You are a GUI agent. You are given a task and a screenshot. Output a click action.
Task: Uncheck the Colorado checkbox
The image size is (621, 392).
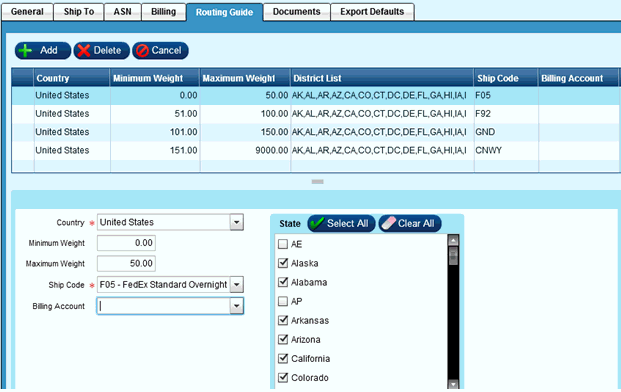click(283, 377)
